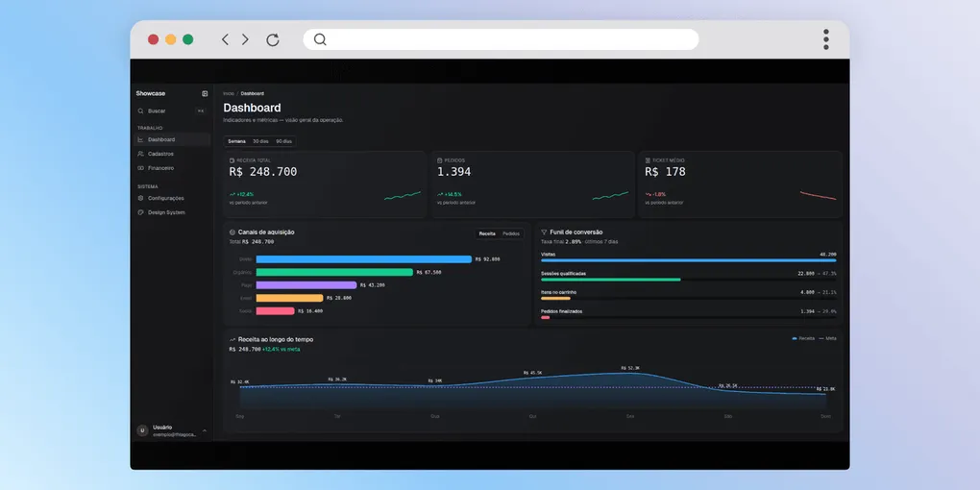Image resolution: width=980 pixels, height=490 pixels.
Task: Click the R$ 45.5K chart data label
Action: click(x=532, y=373)
